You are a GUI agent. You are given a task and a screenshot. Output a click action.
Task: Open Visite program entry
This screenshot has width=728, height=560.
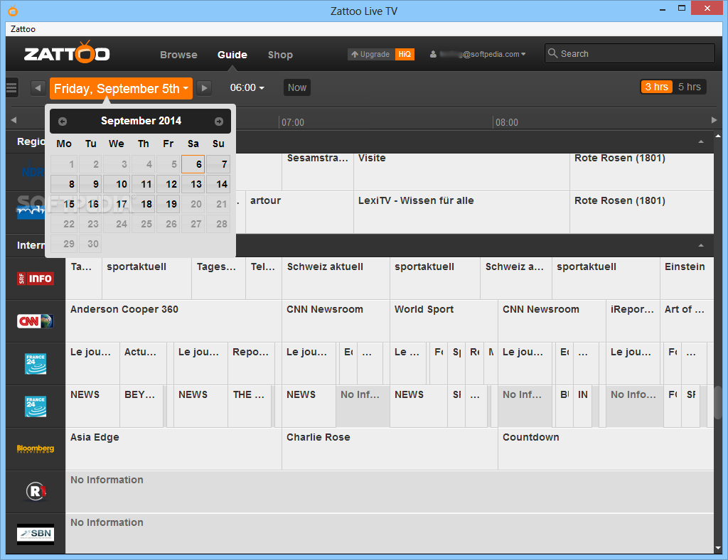[x=461, y=172]
